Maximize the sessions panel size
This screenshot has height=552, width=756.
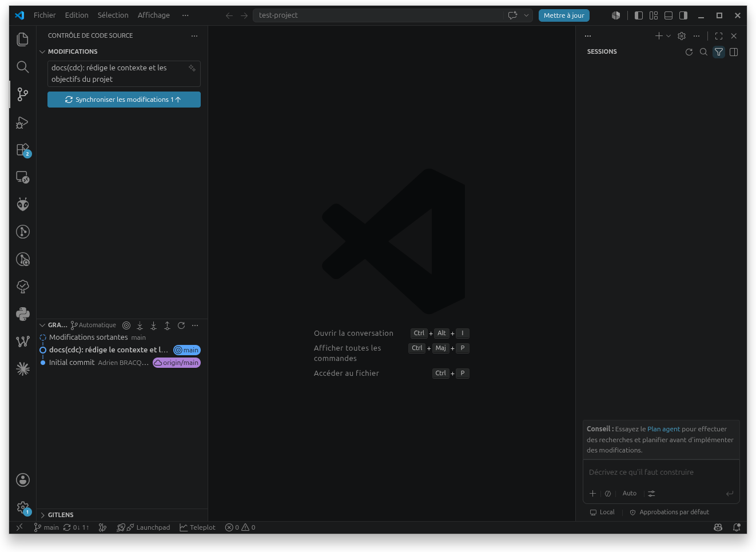pyautogui.click(x=719, y=36)
